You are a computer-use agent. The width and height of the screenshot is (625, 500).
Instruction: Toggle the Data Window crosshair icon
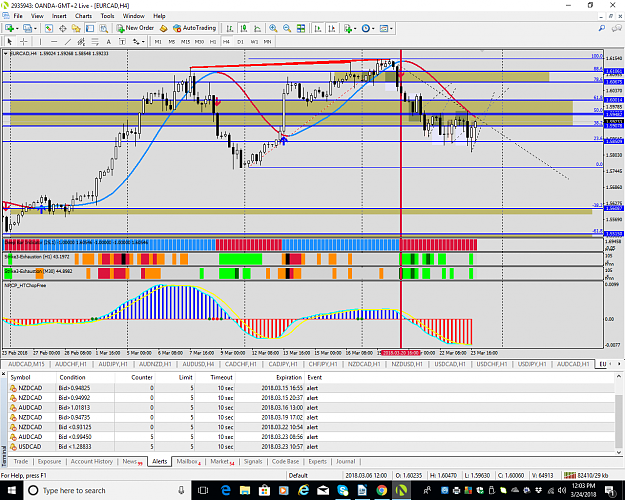pyautogui.click(x=63, y=28)
